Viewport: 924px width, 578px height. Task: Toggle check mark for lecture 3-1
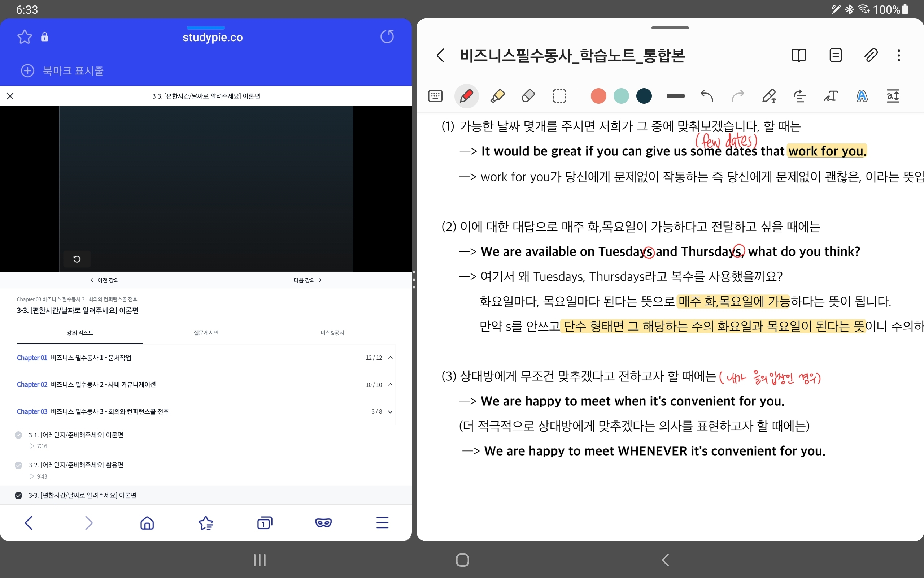[18, 435]
